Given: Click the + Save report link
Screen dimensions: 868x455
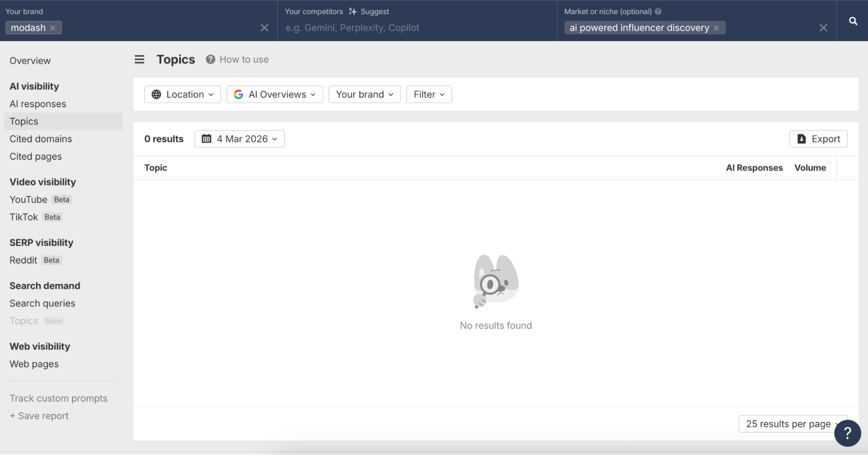Looking at the screenshot, I should pos(39,416).
